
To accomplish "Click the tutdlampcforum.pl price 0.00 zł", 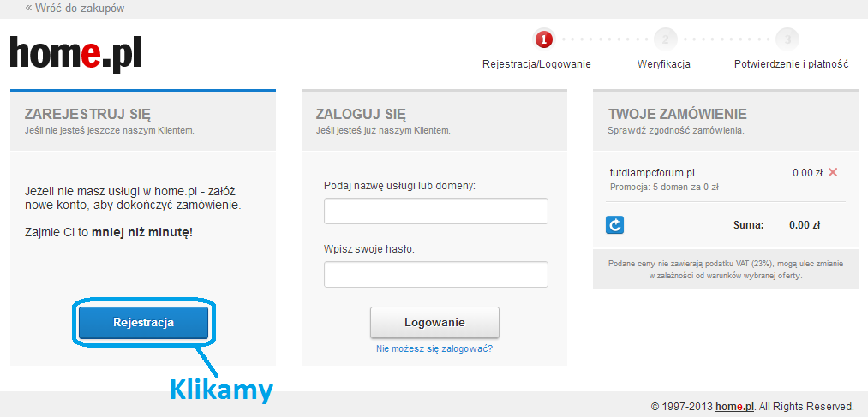I will (x=807, y=173).
